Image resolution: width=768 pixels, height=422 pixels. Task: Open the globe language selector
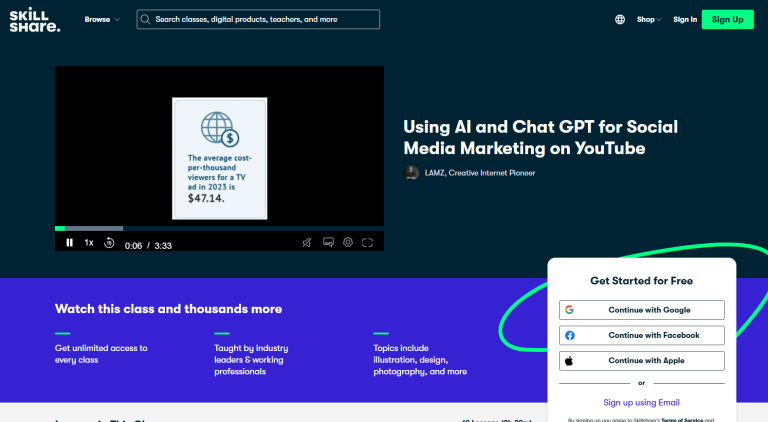(620, 20)
